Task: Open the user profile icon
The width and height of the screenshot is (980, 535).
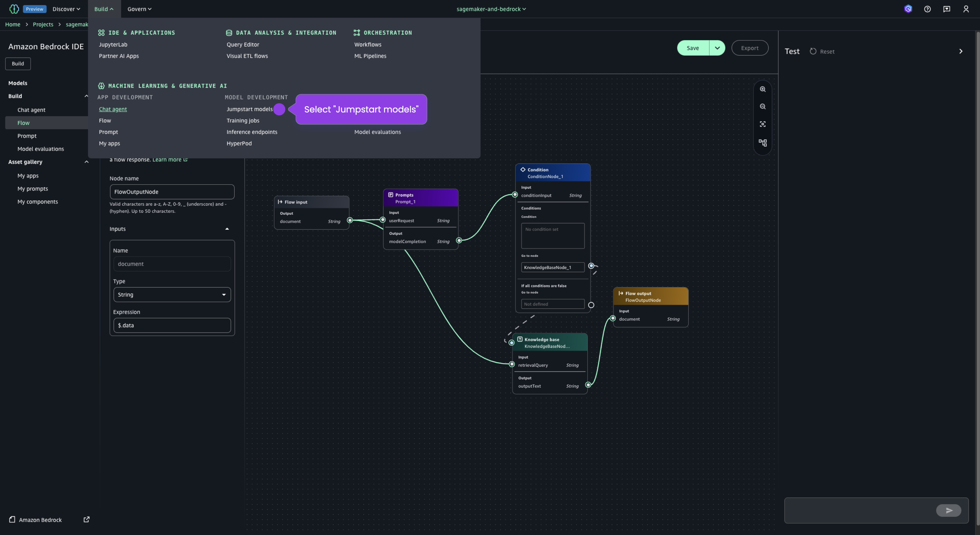Action: click(x=966, y=9)
